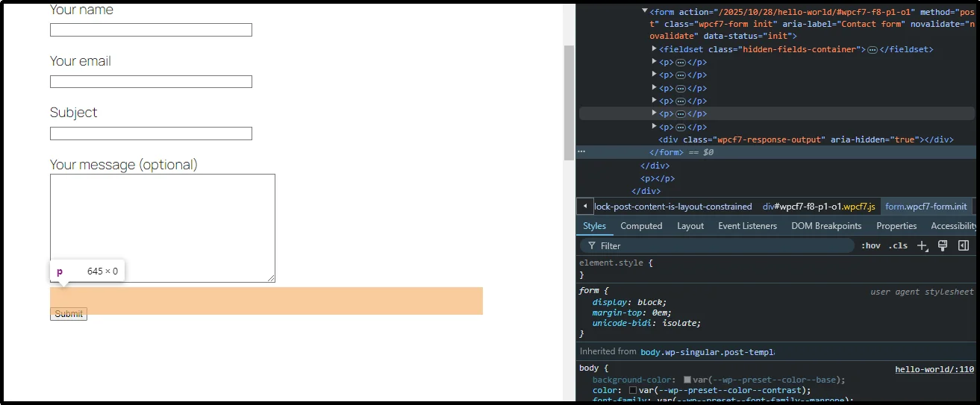Click the 'Your email' label

tap(81, 61)
